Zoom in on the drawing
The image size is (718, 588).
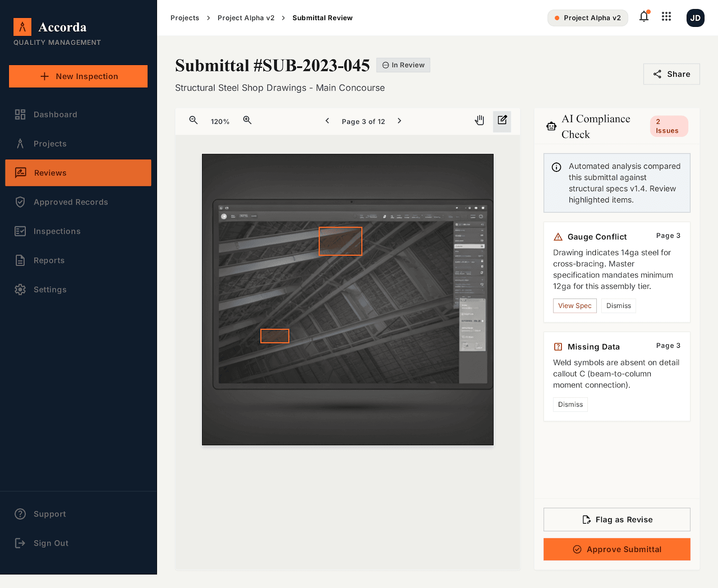(x=247, y=120)
